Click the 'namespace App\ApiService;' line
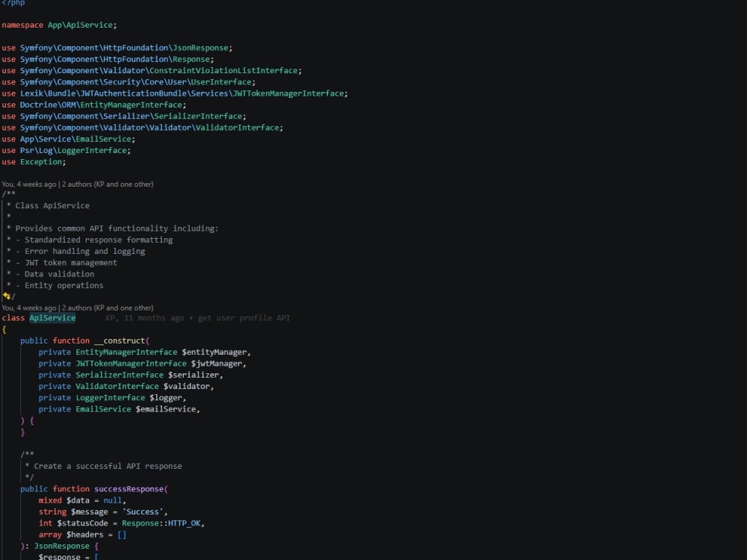Viewport: 747px width, 560px height. click(x=59, y=25)
